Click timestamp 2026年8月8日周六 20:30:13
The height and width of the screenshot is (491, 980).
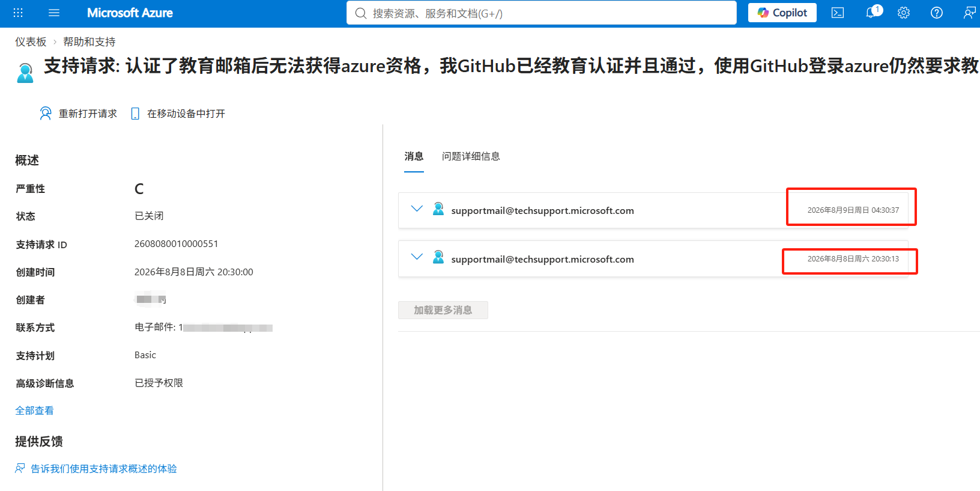tap(853, 258)
